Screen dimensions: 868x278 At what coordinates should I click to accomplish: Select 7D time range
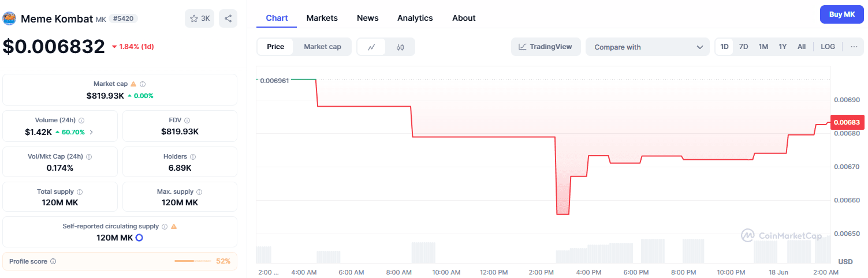coord(744,47)
